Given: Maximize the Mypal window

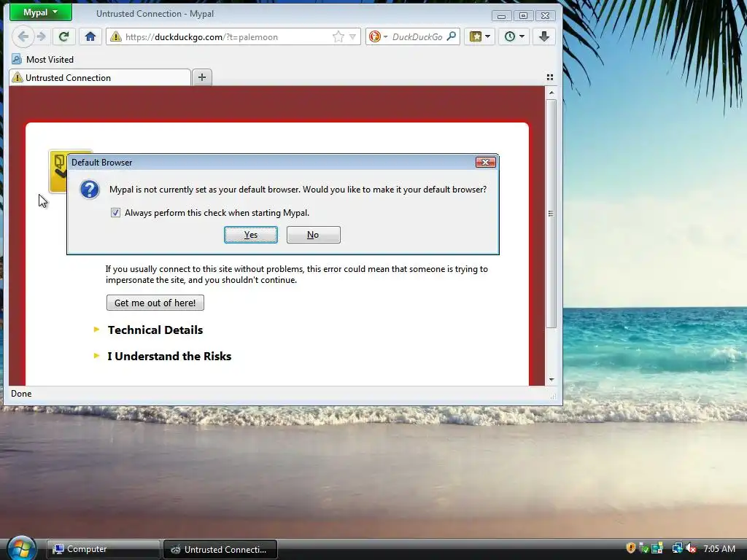Looking at the screenshot, I should click(523, 16).
